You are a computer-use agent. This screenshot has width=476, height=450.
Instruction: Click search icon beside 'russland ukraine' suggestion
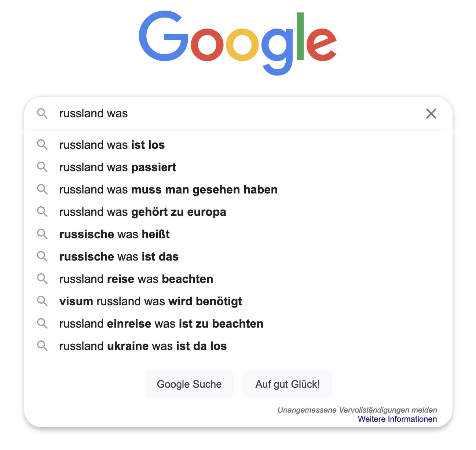(x=43, y=346)
